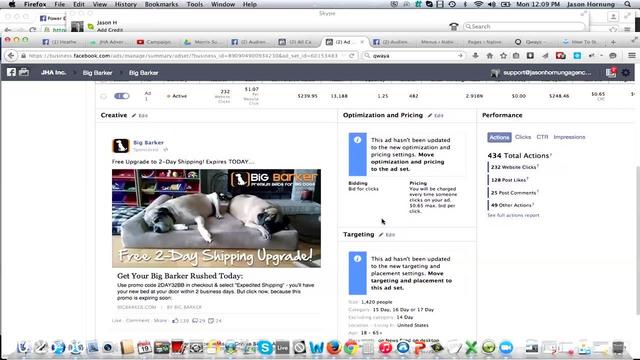Screen dimensions: 640x360
Task: Click the first Big Barker breadcrumb
Action: click(97, 73)
